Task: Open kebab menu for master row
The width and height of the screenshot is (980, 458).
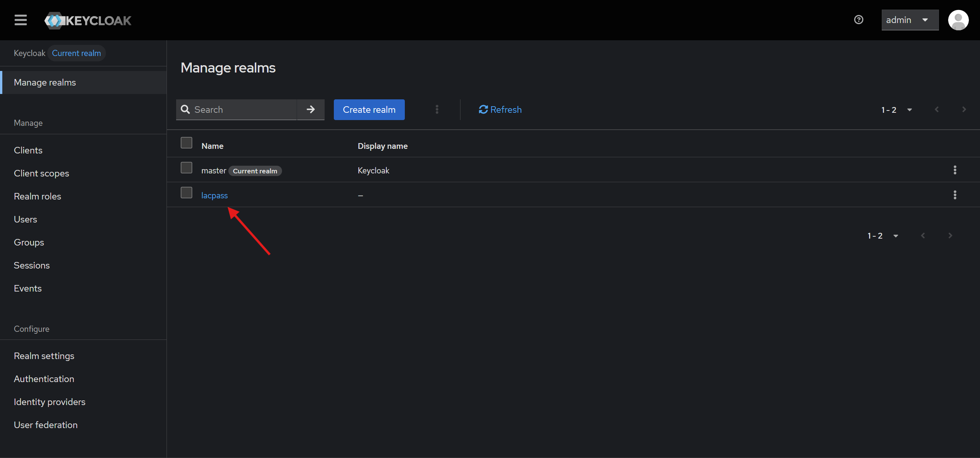Action: coord(955,170)
